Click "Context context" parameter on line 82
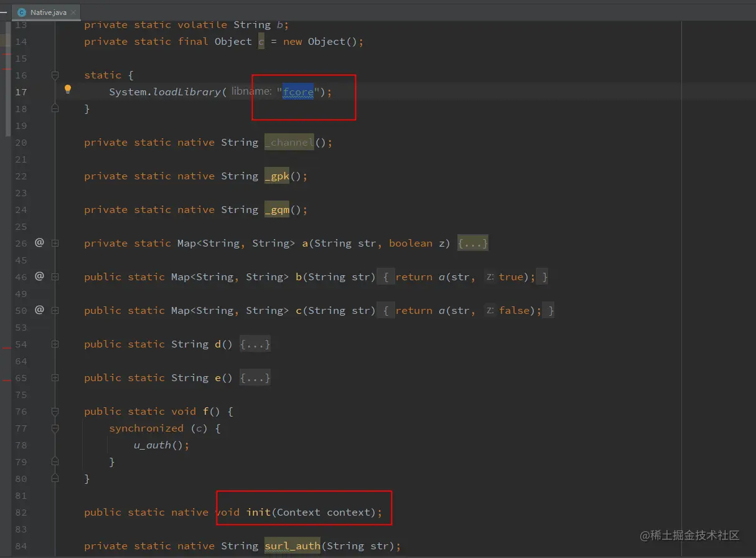Image resolution: width=756 pixels, height=558 pixels. [324, 512]
